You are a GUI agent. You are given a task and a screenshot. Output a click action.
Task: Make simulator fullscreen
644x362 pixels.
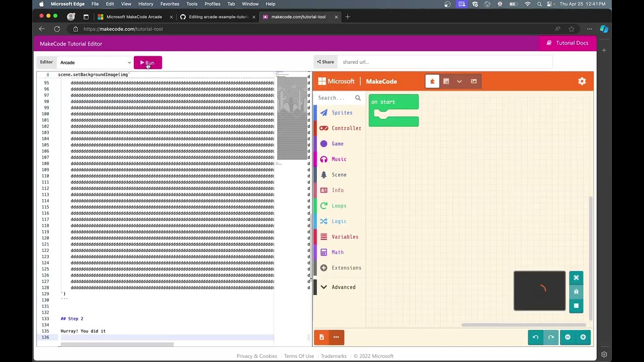pyautogui.click(x=576, y=278)
